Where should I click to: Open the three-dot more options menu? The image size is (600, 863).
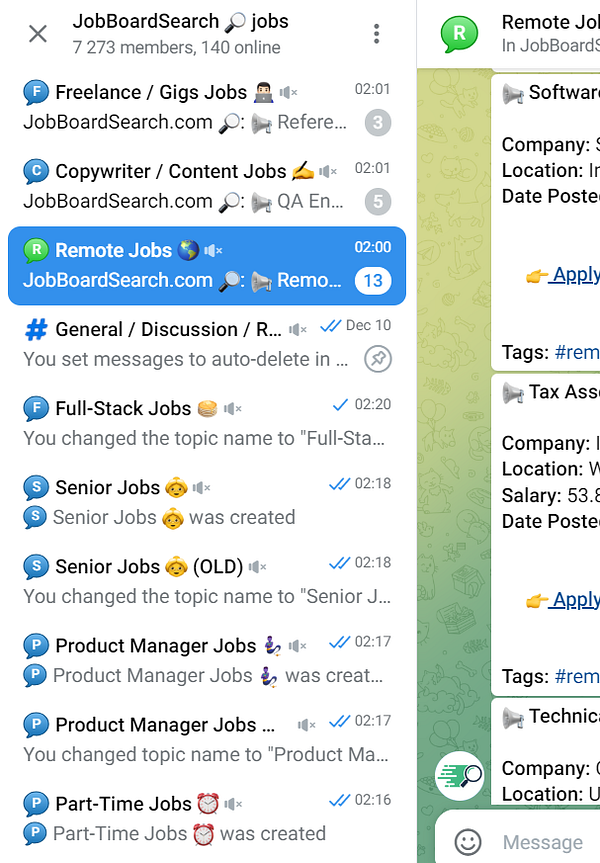377,34
